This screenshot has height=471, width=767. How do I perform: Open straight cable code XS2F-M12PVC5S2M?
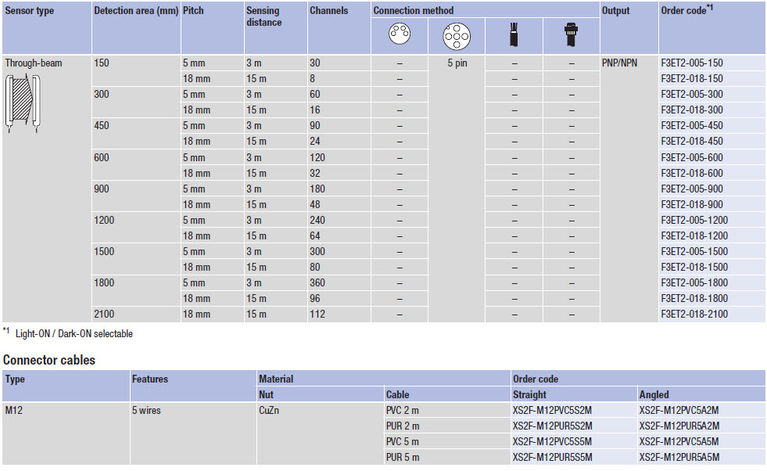pos(552,409)
